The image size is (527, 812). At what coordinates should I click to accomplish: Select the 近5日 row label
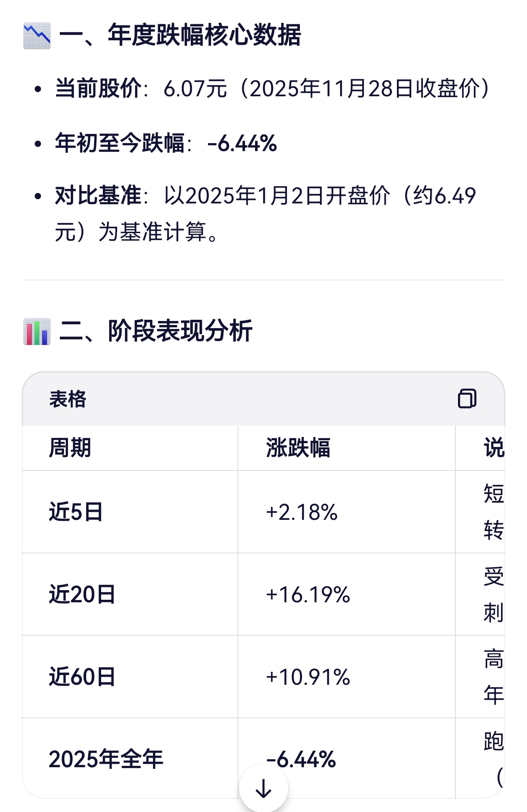click(x=76, y=512)
